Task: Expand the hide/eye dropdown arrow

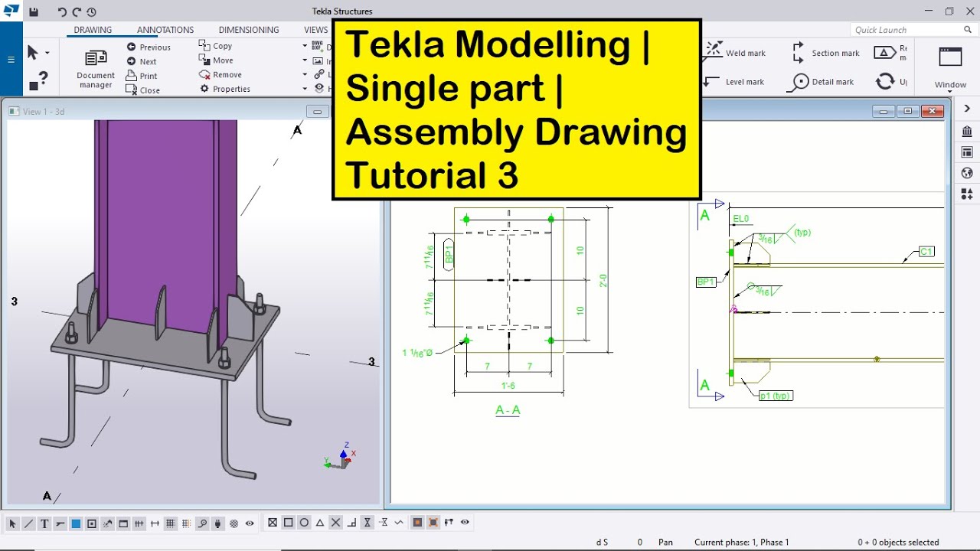Action: [305, 89]
